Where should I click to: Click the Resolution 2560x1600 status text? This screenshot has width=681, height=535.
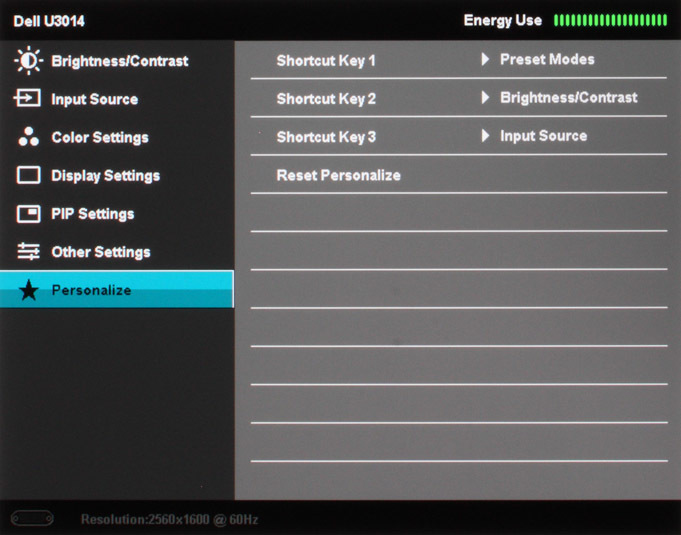click(170, 519)
